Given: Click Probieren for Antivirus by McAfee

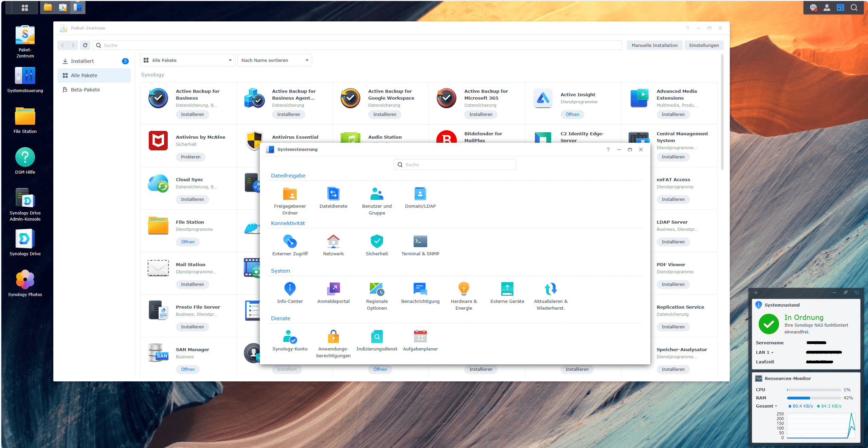Looking at the screenshot, I should point(191,157).
